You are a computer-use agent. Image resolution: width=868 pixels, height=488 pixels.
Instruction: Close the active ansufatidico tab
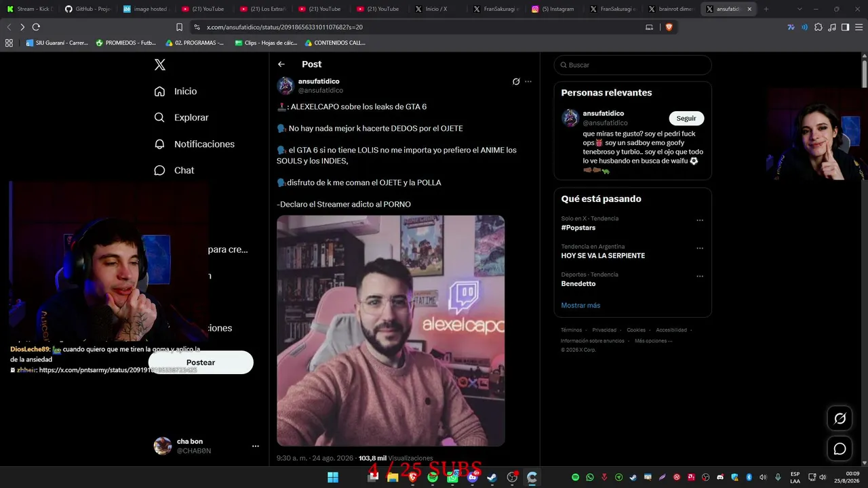click(x=749, y=9)
